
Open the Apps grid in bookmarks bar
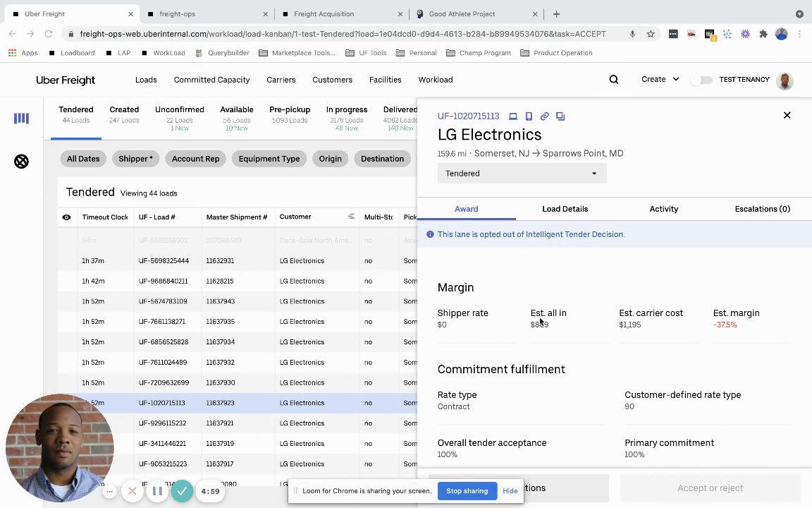(x=23, y=53)
